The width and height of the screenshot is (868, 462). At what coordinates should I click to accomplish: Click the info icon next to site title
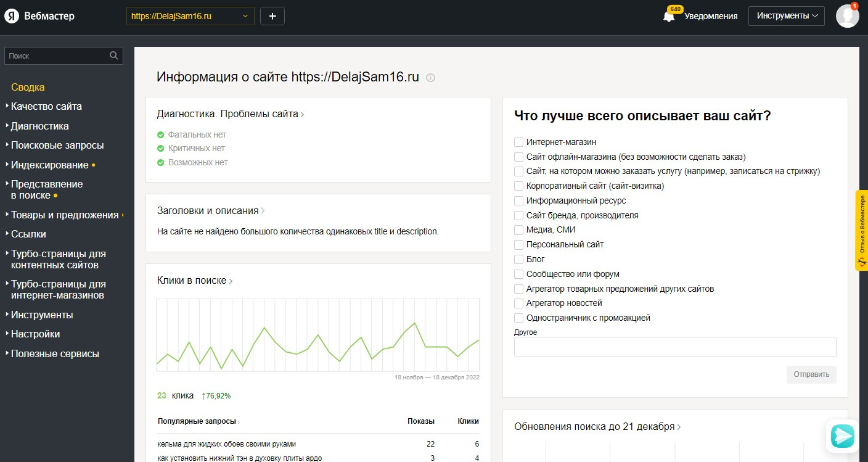pos(431,78)
